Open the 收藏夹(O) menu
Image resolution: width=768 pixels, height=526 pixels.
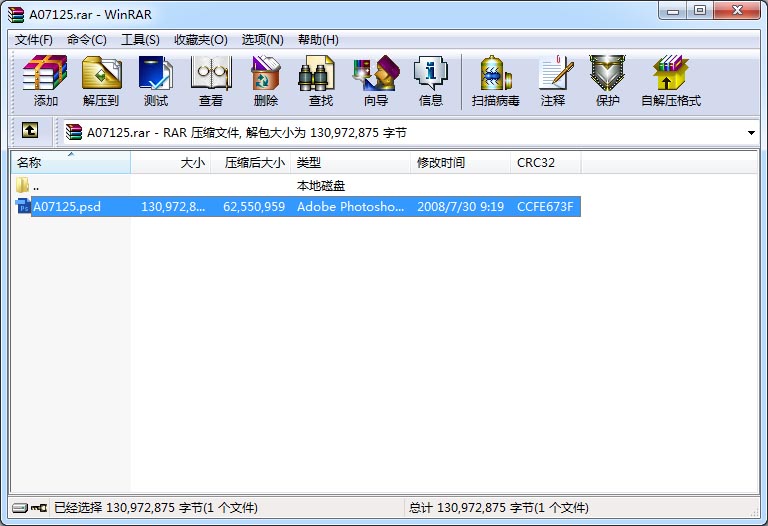coord(201,40)
